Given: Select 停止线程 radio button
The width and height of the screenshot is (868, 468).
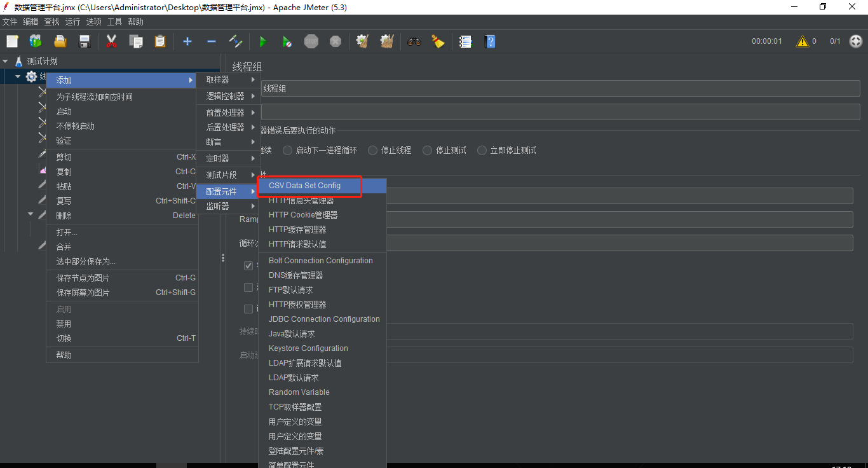Looking at the screenshot, I should tap(373, 151).
